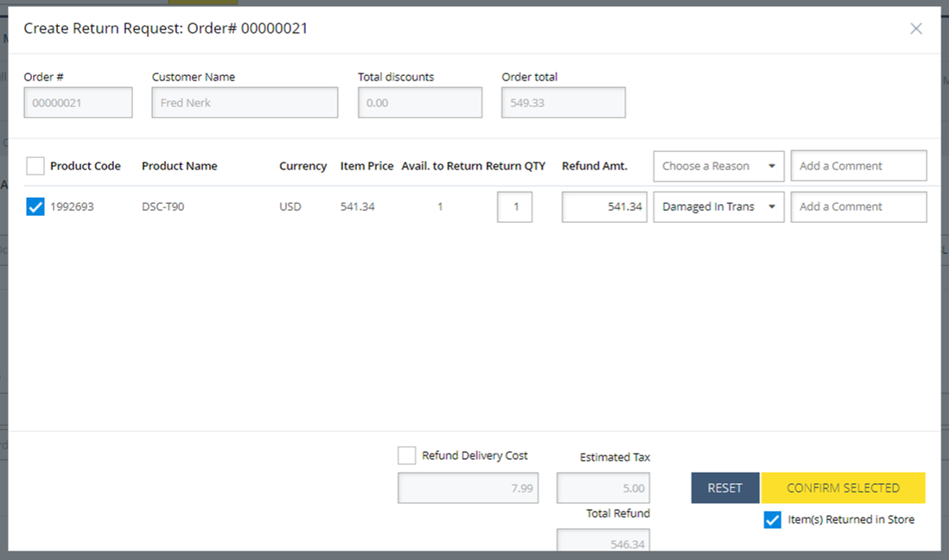Tick the select-all checkbox beside Product Code
Screen dimensions: 949x560
pos(35,166)
